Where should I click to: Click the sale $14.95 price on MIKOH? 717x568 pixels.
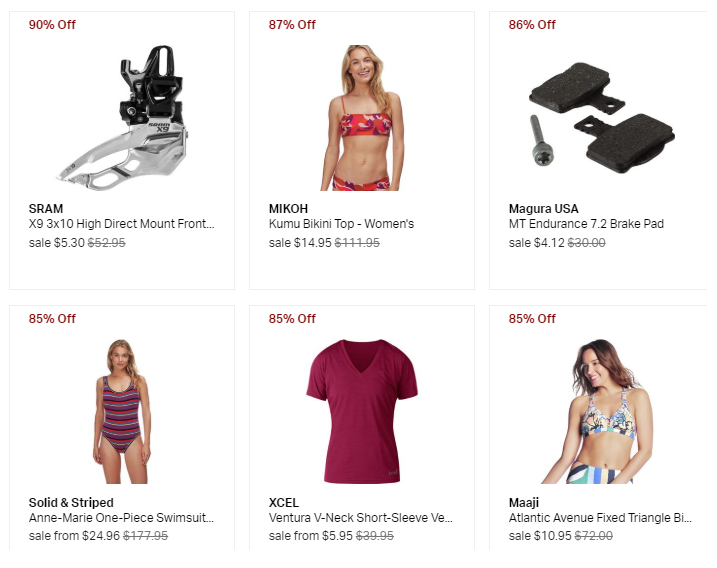(300, 243)
